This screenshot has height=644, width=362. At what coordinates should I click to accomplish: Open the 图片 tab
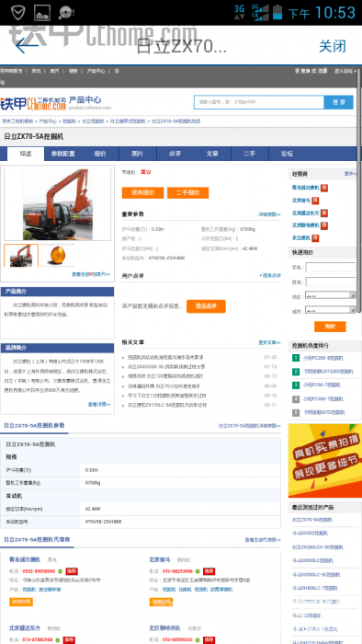[x=137, y=154]
